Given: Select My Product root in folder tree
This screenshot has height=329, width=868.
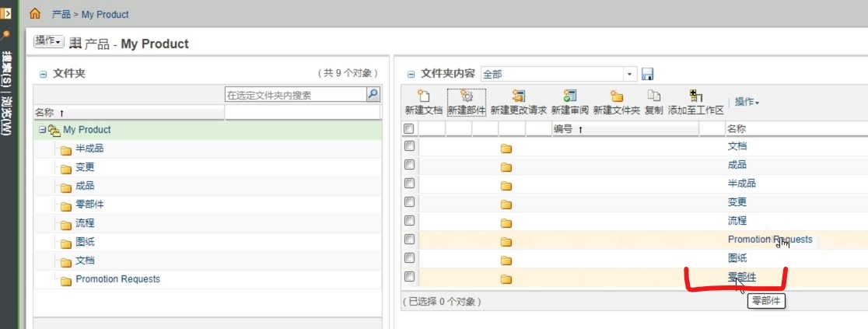Looking at the screenshot, I should [x=87, y=130].
